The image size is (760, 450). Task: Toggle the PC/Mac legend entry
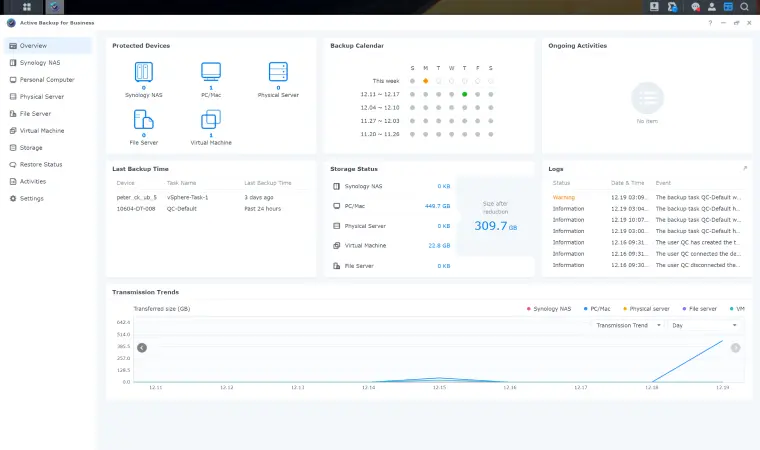597,309
